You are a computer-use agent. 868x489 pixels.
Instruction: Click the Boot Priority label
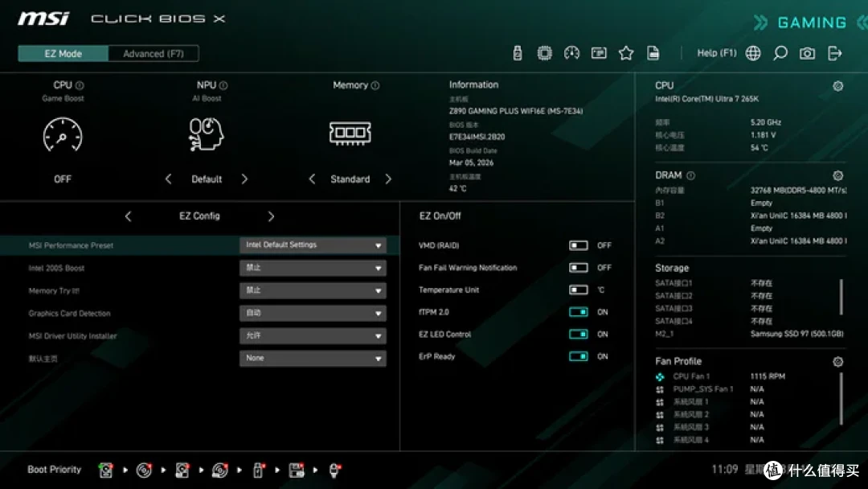[x=55, y=470]
